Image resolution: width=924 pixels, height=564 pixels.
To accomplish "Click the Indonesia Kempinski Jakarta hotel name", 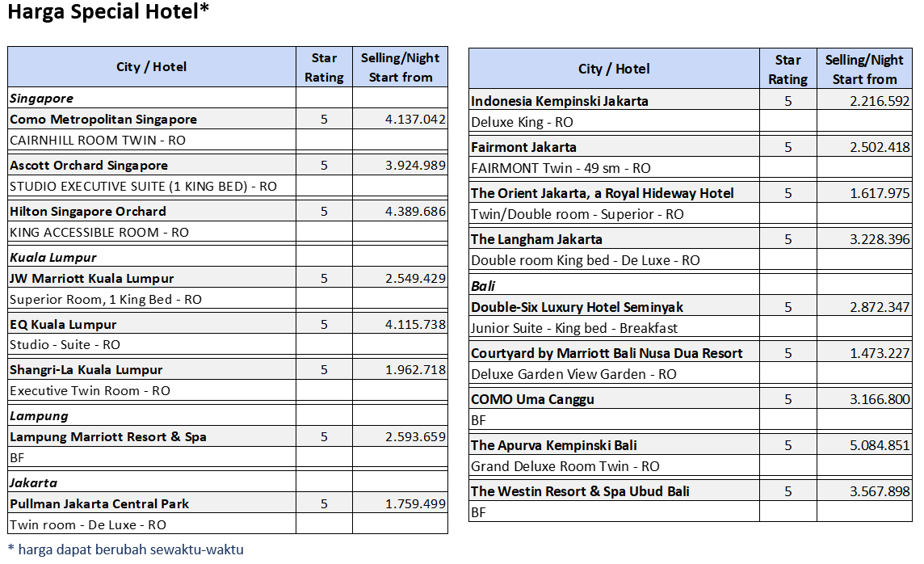I will (x=560, y=101).
